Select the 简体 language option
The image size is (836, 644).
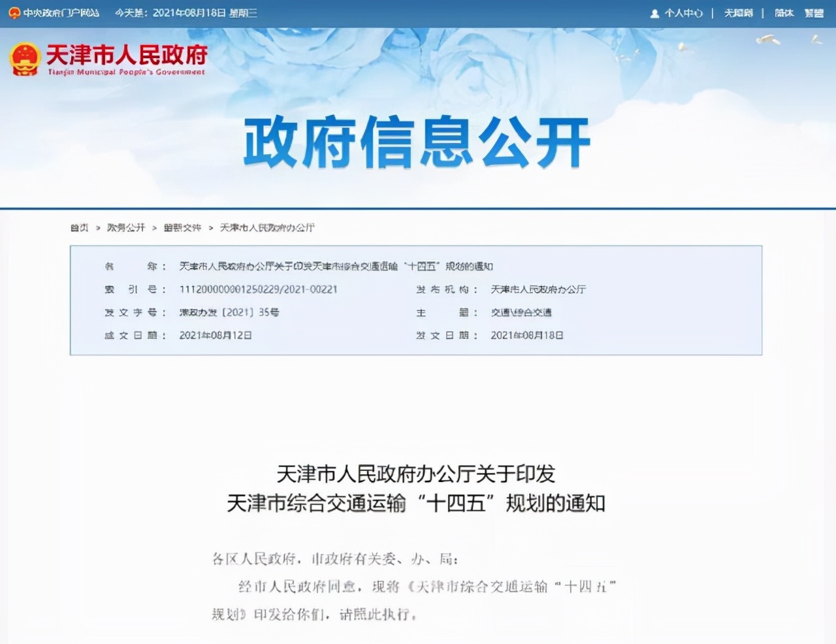(x=783, y=13)
